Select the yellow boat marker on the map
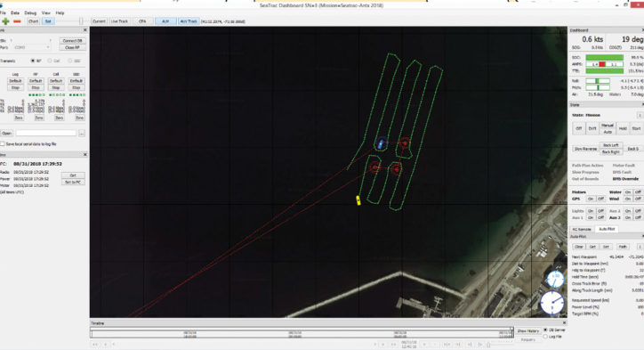 tap(358, 200)
